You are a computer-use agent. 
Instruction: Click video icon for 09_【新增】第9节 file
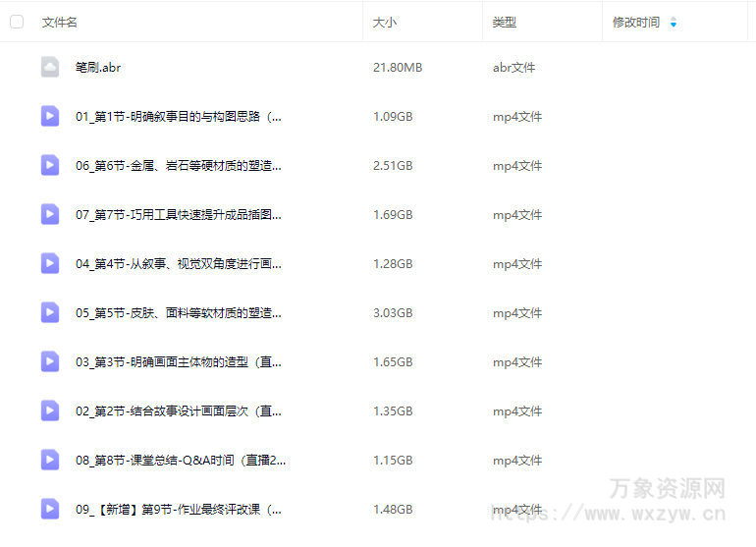50,509
